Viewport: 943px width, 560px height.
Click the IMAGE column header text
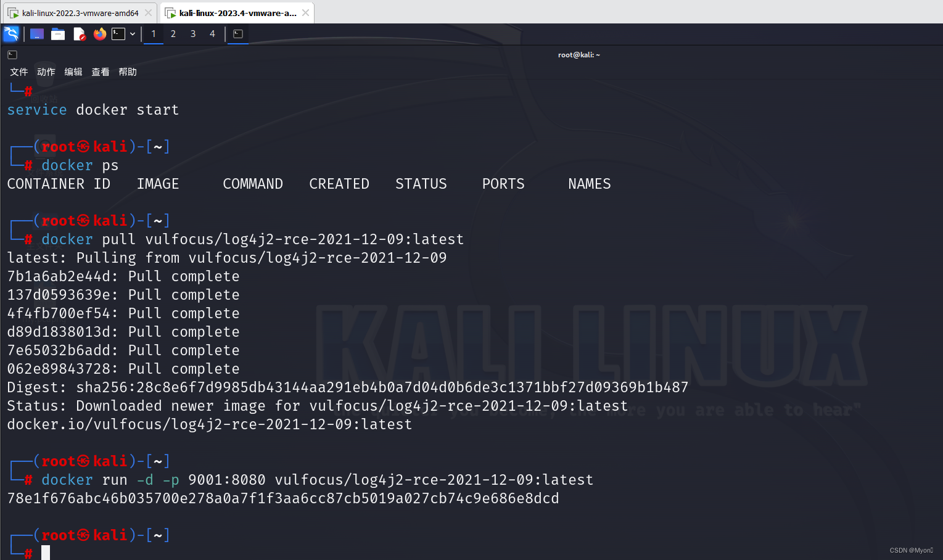pyautogui.click(x=158, y=184)
